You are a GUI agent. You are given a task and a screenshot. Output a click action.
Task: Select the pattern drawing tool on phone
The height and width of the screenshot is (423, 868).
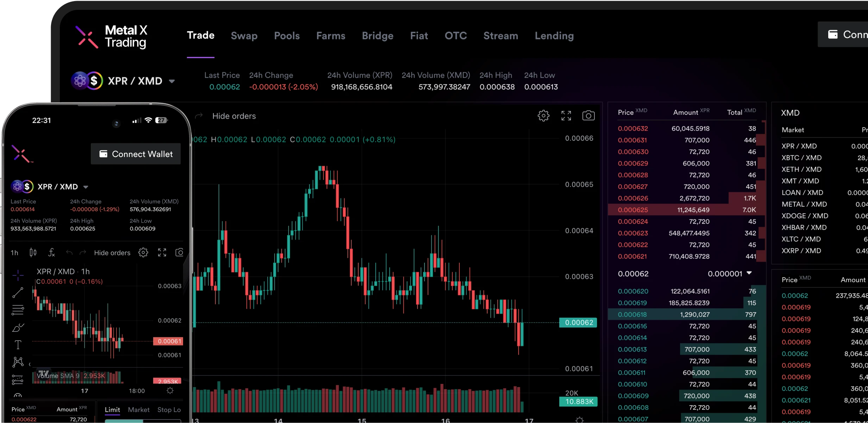coord(18,362)
